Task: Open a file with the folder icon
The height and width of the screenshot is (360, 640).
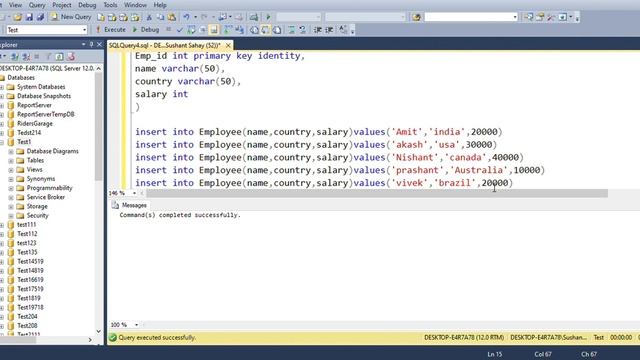Action: (x=18, y=17)
